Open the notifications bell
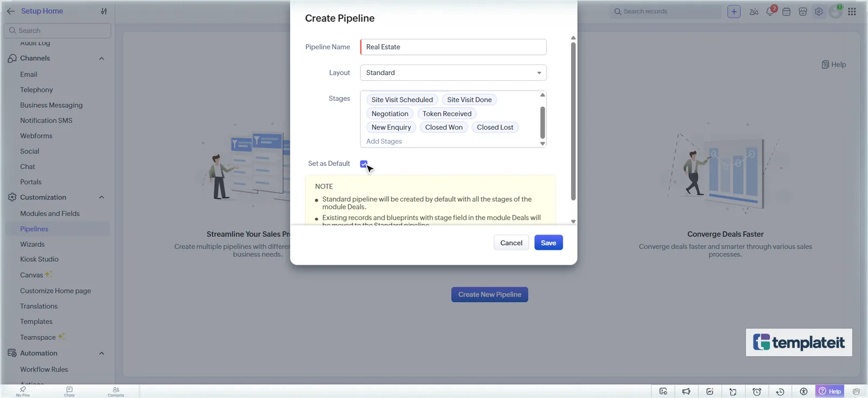Image resolution: width=868 pixels, height=398 pixels. (x=770, y=11)
